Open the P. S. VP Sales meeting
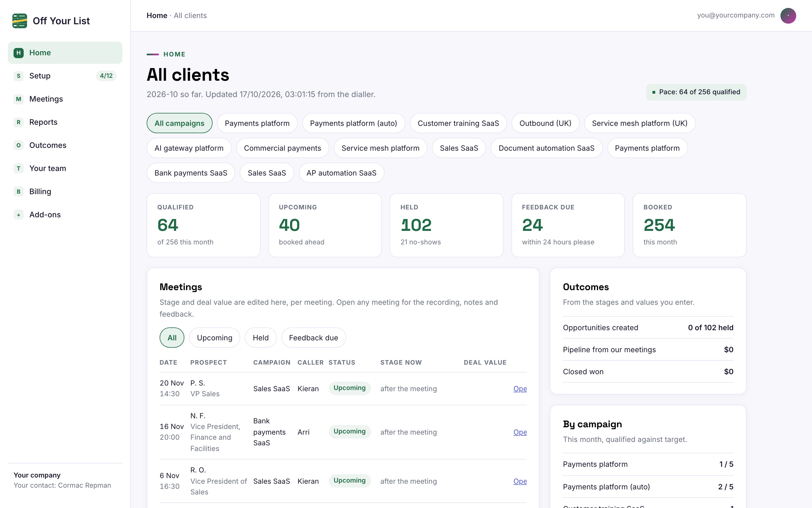812x508 pixels. (520, 389)
